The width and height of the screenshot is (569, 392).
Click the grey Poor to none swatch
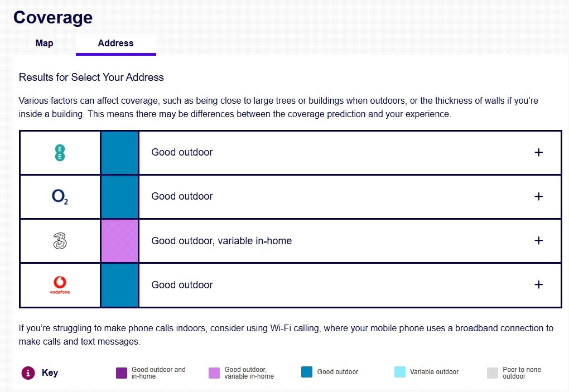click(492, 373)
